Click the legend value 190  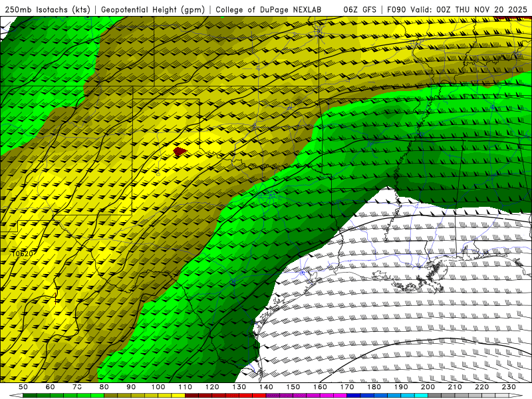click(x=401, y=387)
